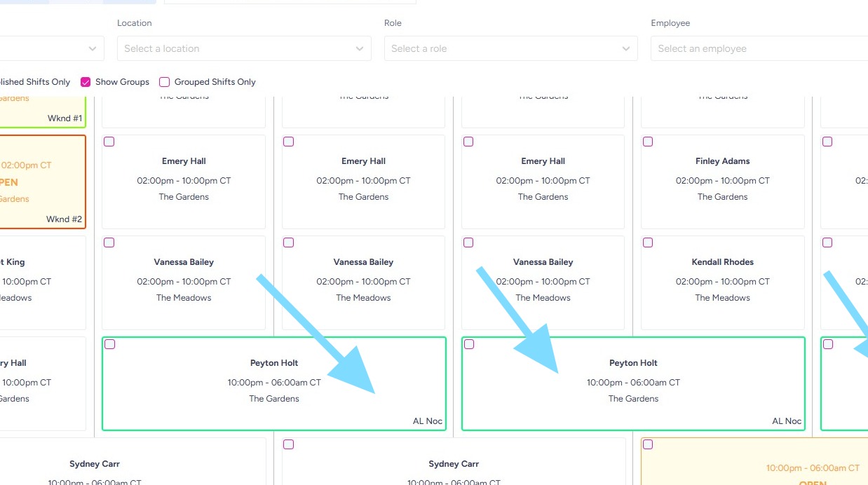
Task: Open the "Select a location" dropdown
Action: (x=238, y=48)
